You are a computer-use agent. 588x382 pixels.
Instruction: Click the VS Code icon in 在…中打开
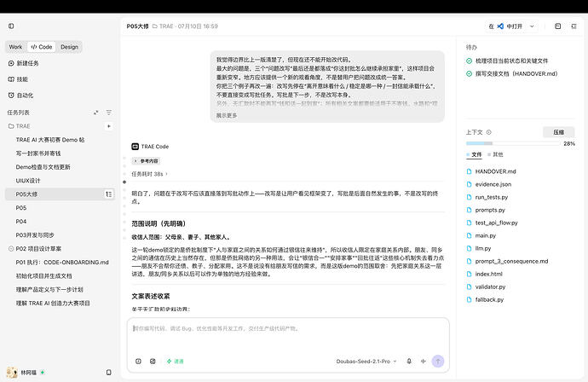500,26
